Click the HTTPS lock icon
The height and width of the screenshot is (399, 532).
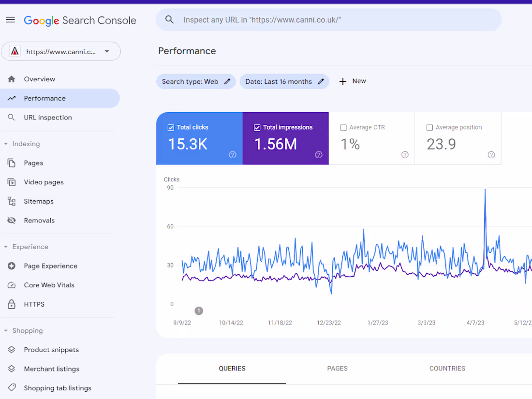click(11, 304)
